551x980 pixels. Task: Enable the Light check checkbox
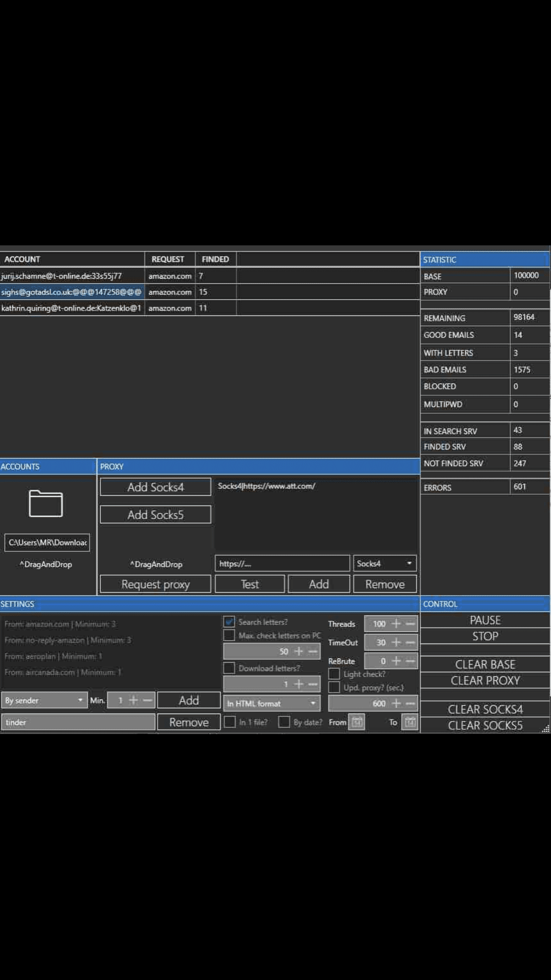pos(334,674)
